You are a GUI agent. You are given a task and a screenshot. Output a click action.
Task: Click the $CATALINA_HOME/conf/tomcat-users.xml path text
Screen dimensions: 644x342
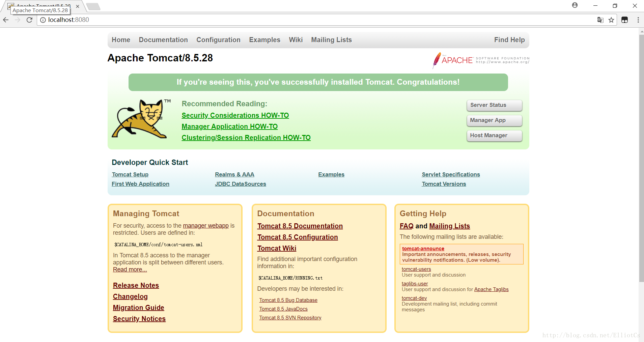coord(159,245)
